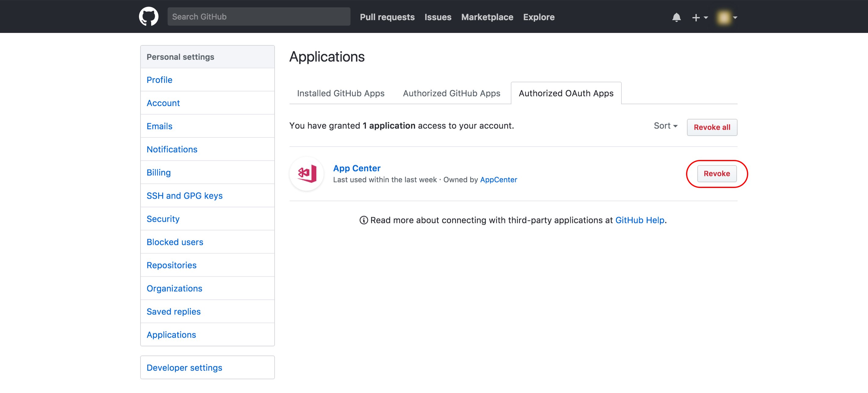Click the GitHub logo icon
This screenshot has height=393, width=868.
(149, 17)
